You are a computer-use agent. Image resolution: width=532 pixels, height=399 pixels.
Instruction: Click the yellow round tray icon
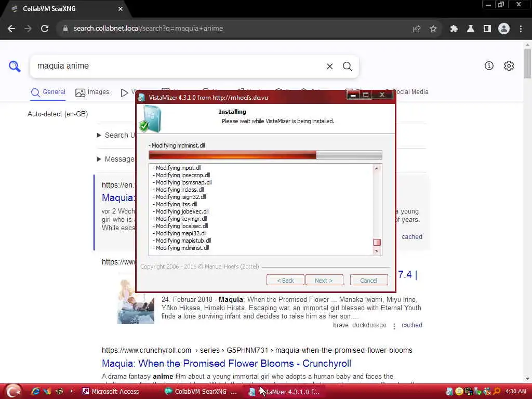click(459, 391)
